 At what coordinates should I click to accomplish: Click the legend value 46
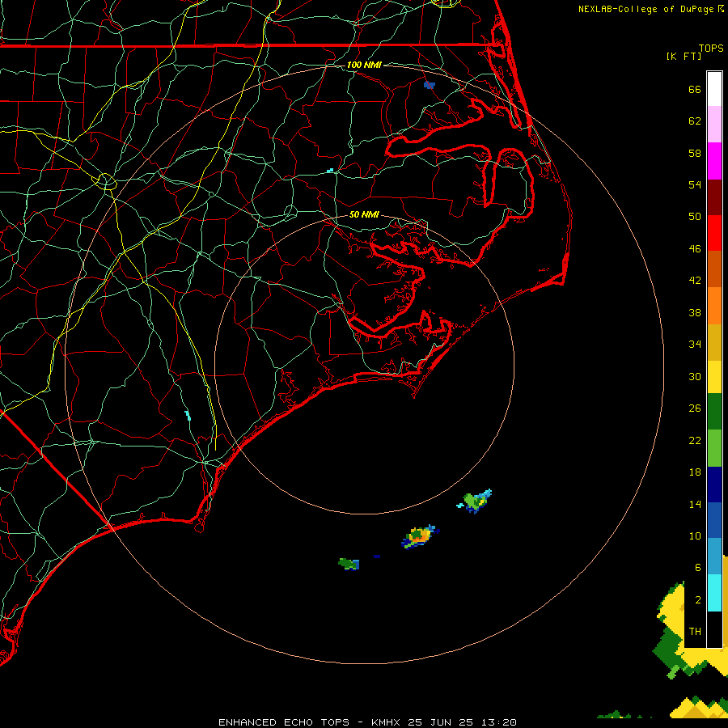coord(695,249)
